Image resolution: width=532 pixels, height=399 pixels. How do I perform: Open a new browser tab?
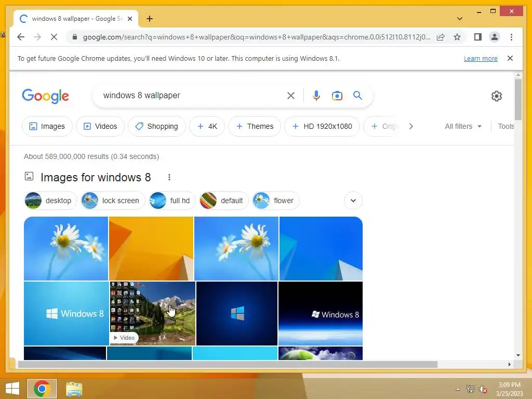coord(150,19)
